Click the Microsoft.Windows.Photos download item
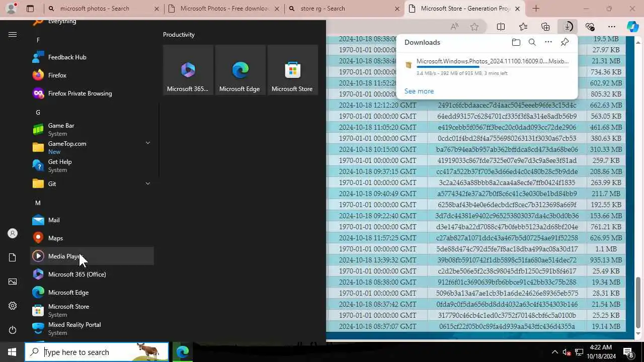 click(487, 67)
